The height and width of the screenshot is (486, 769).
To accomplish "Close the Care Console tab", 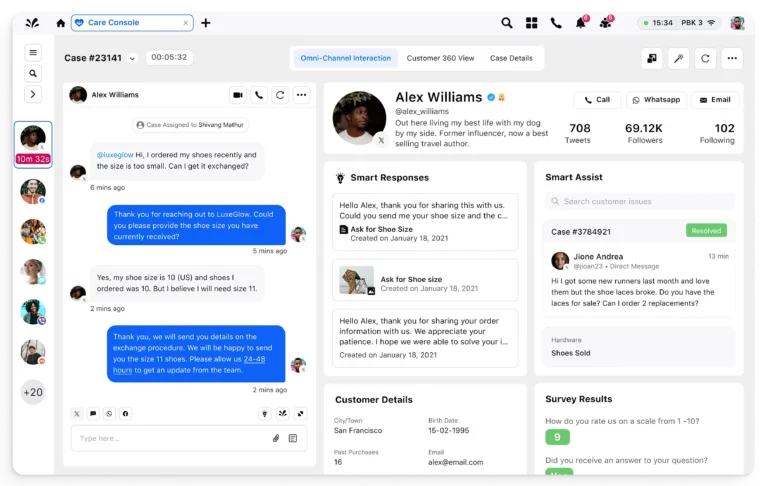I will (x=185, y=23).
